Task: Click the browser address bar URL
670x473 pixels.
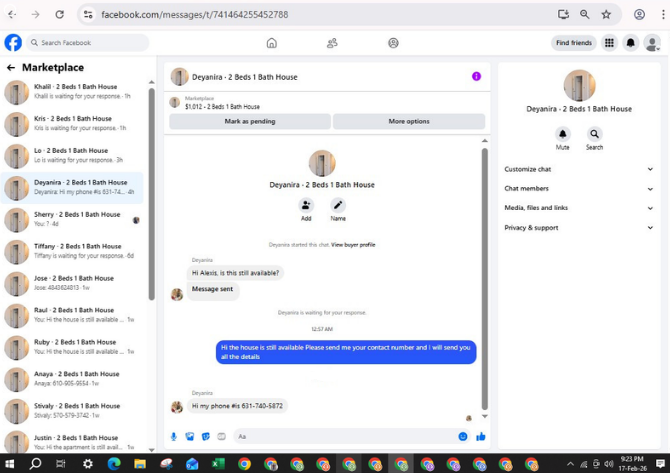Action: point(195,15)
